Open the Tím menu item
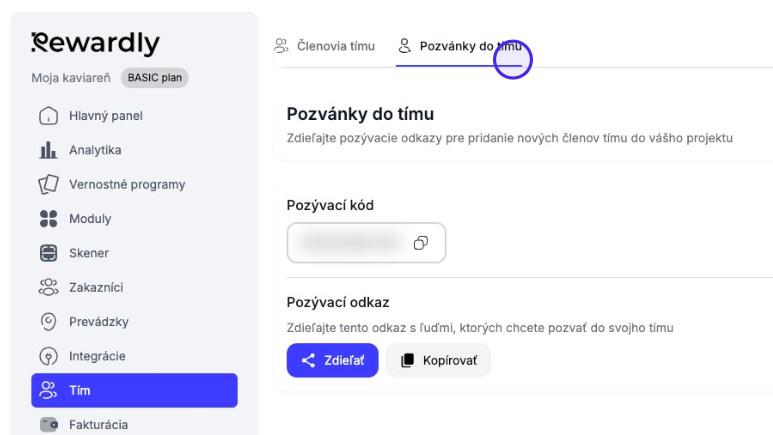The width and height of the screenshot is (773, 435). click(x=134, y=390)
